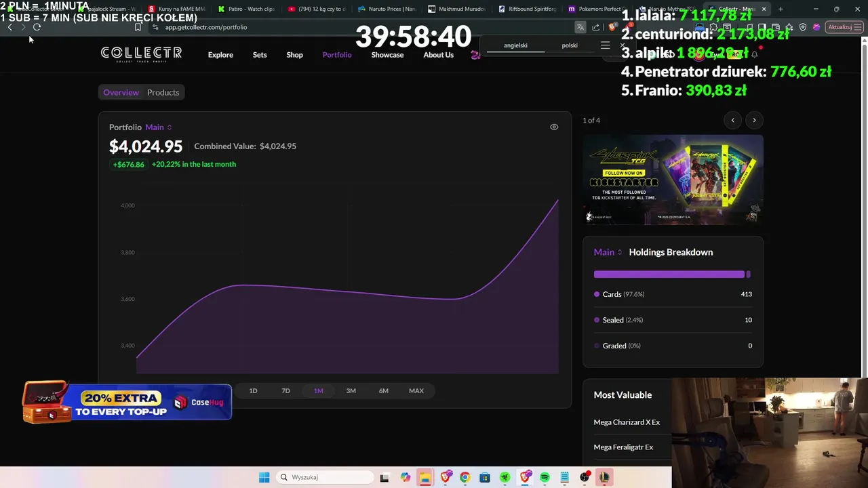Go to next promo banner arrow
This screenshot has height=488, width=868.
754,120
